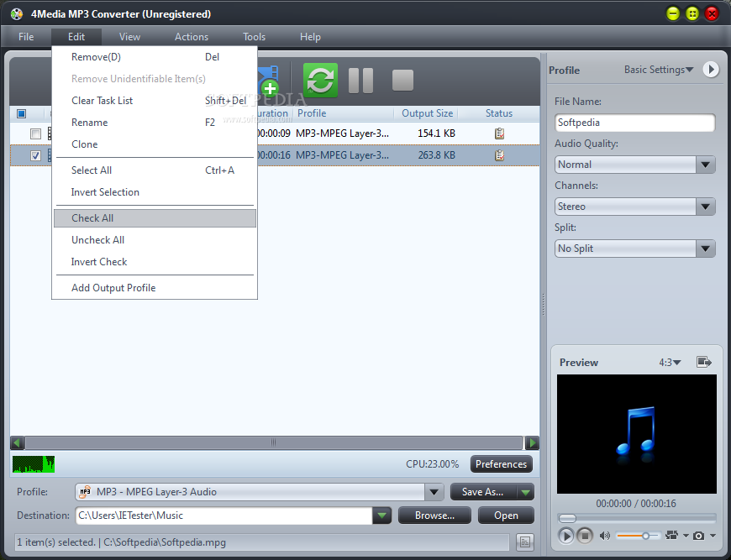Open the Actions menu
This screenshot has height=560, width=731.
[192, 37]
